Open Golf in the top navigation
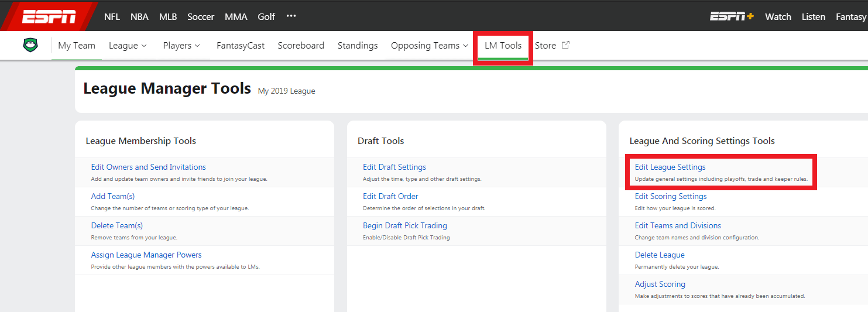 click(x=266, y=16)
